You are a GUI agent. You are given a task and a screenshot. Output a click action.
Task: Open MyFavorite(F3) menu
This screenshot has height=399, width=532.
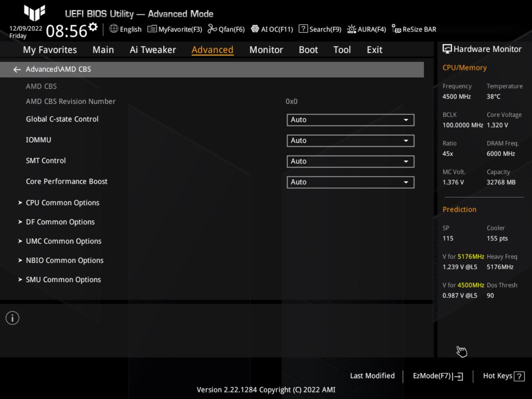175,29
